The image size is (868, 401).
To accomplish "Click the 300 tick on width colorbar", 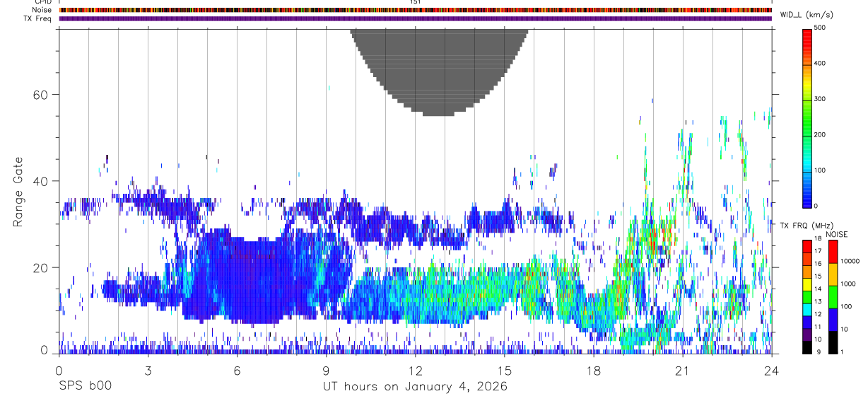I will (x=819, y=99).
